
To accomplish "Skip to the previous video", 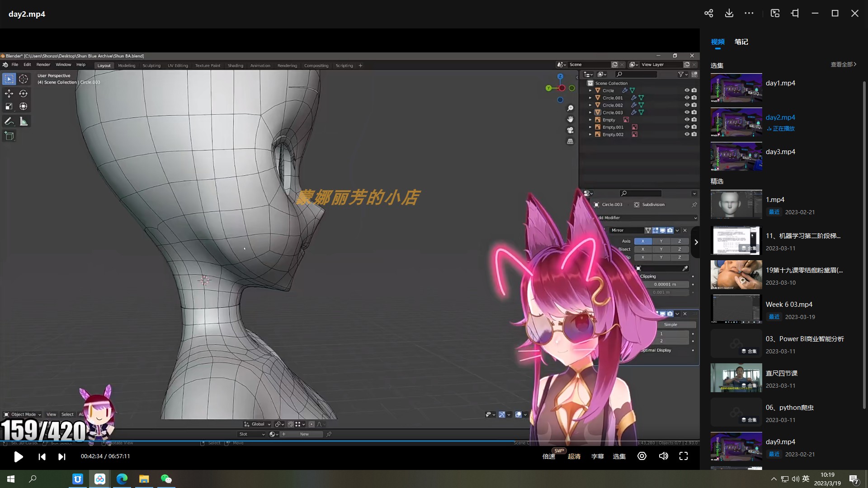I will point(42,456).
